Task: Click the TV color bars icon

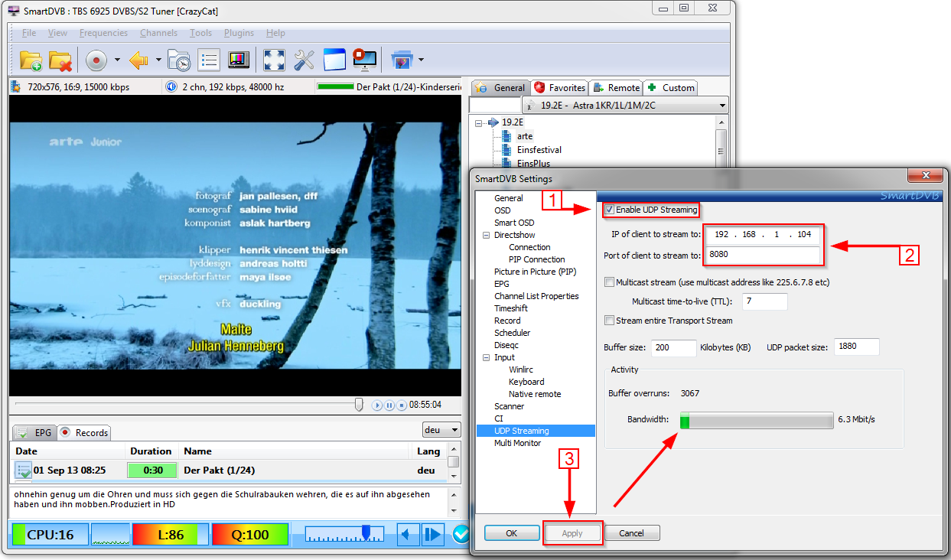Action: click(x=239, y=60)
